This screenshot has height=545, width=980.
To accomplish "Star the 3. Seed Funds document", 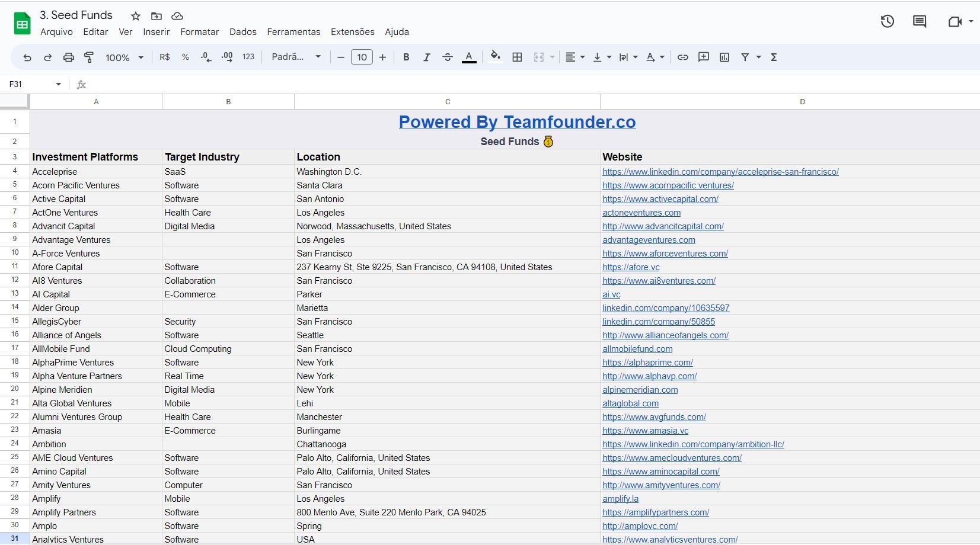I will coord(136,16).
